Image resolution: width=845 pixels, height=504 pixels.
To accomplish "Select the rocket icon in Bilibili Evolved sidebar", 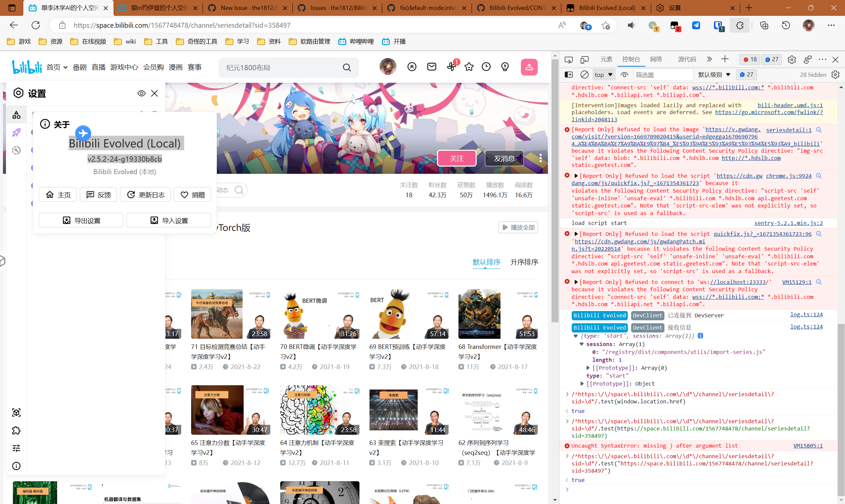I will coord(16,133).
